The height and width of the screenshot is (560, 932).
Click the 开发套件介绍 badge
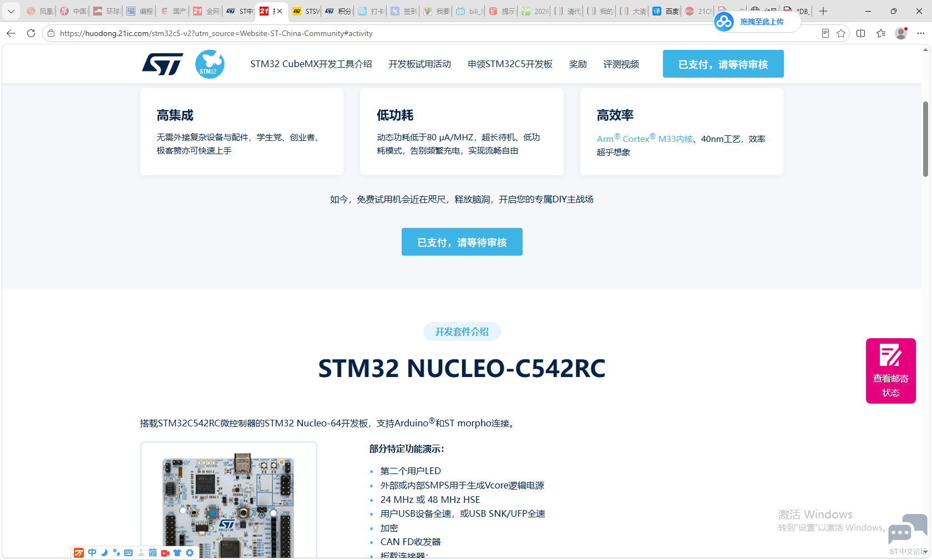pyautogui.click(x=462, y=332)
